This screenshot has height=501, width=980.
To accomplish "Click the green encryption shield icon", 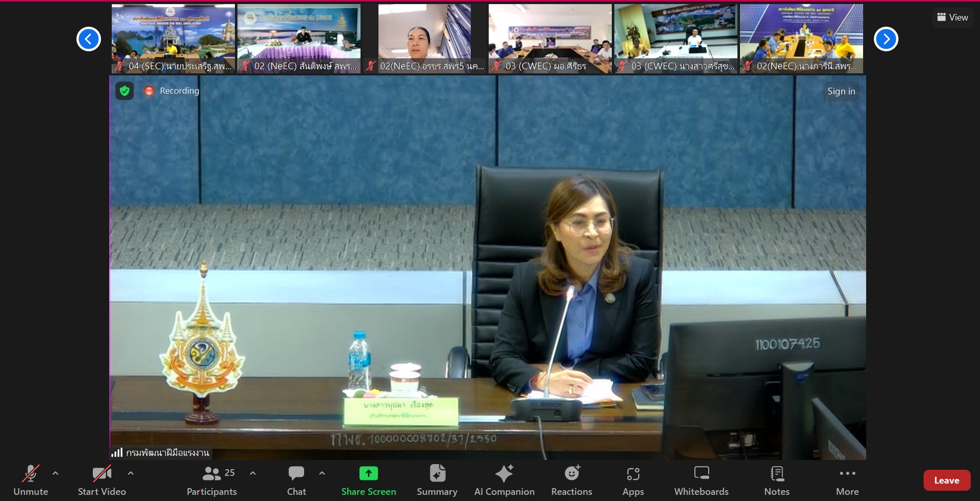I will pyautogui.click(x=125, y=91).
